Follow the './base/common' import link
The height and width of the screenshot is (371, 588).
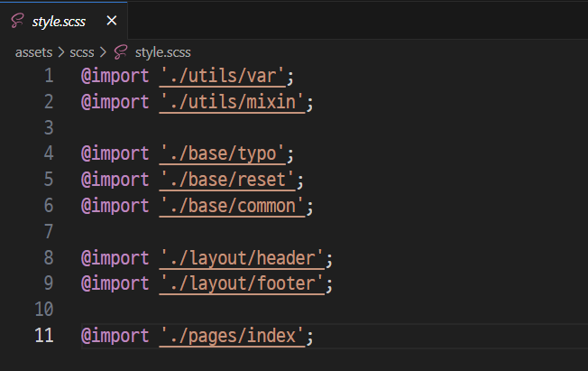coord(232,206)
